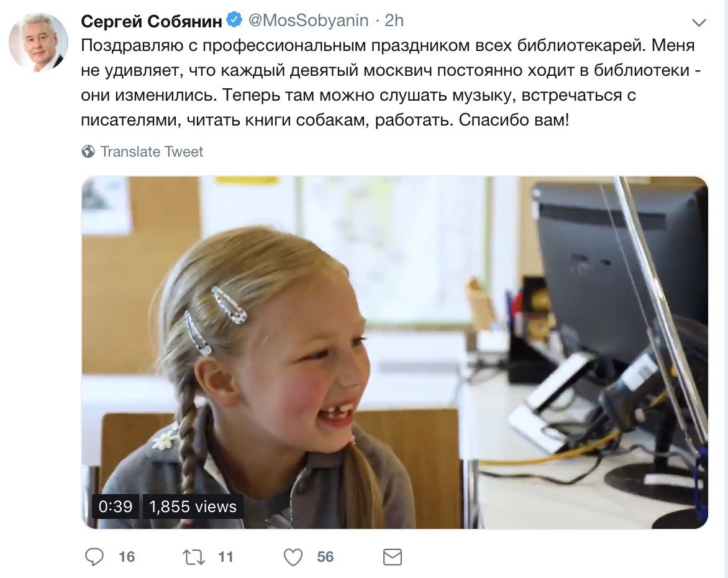Click the 2h timestamp
Viewport: 728px width, 578px height.
click(x=394, y=21)
